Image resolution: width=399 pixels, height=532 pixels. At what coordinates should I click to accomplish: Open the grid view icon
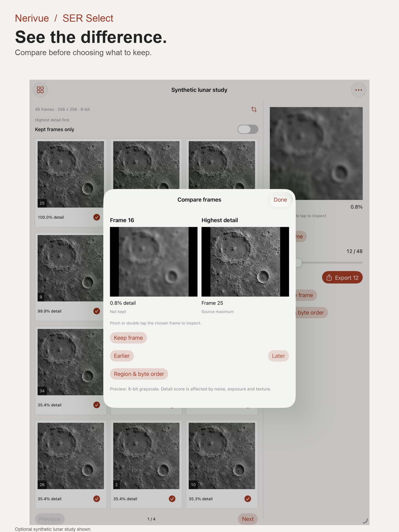pyautogui.click(x=40, y=90)
